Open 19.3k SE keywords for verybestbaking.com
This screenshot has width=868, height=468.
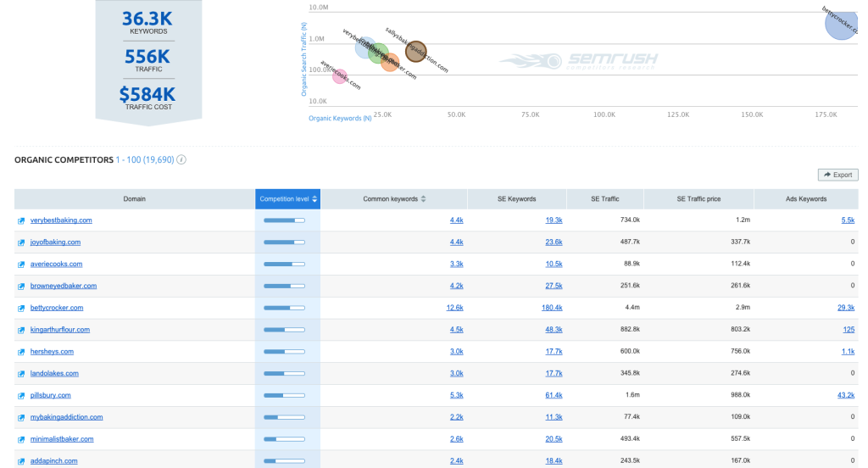pos(554,220)
